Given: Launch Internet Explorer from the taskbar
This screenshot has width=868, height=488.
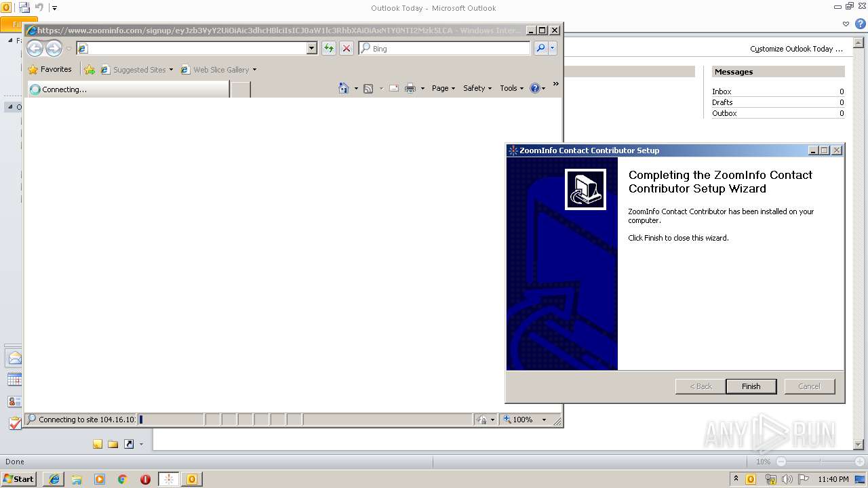Looking at the screenshot, I should (54, 479).
